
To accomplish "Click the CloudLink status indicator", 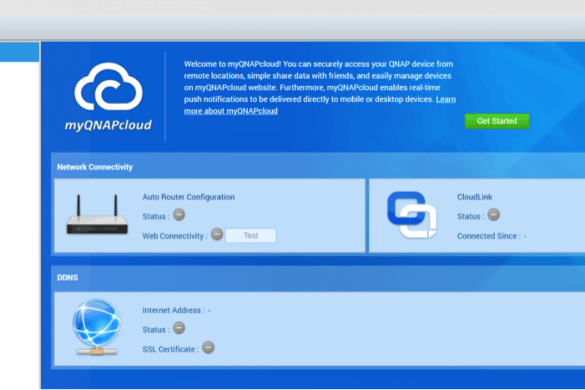I will (494, 215).
